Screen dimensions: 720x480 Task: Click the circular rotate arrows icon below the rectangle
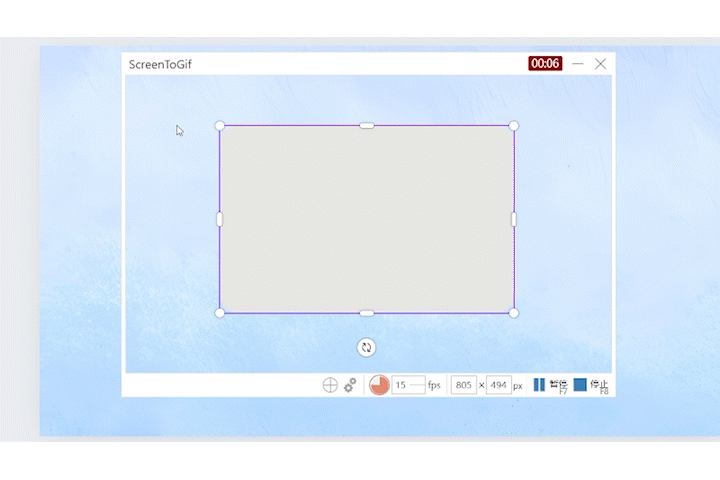[367, 347]
